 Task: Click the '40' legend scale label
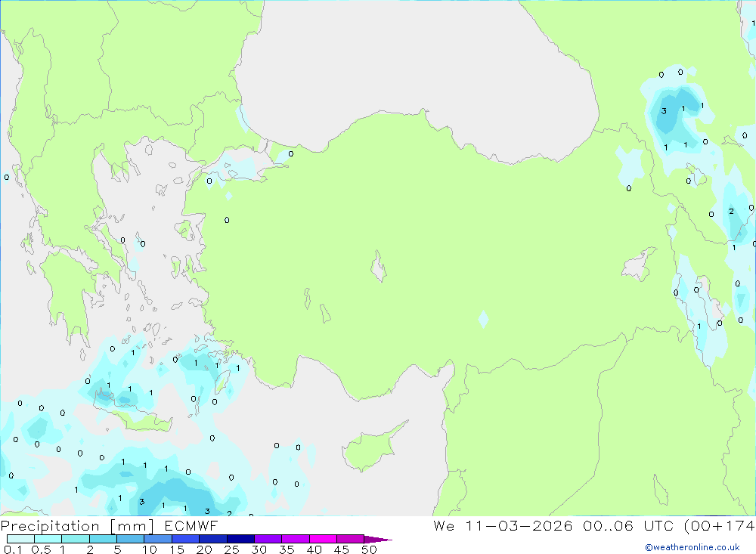pyautogui.click(x=314, y=549)
